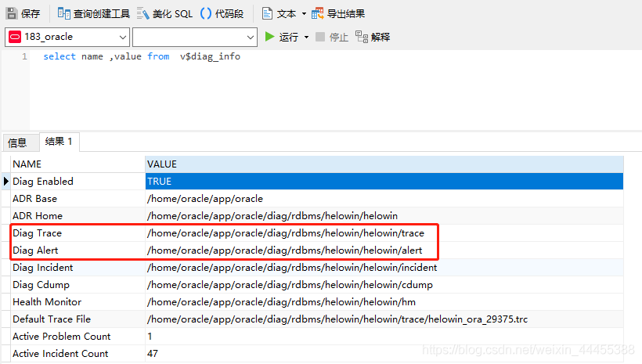
Task: Switch to the Result 1 (结果 1) tab
Action: [59, 142]
